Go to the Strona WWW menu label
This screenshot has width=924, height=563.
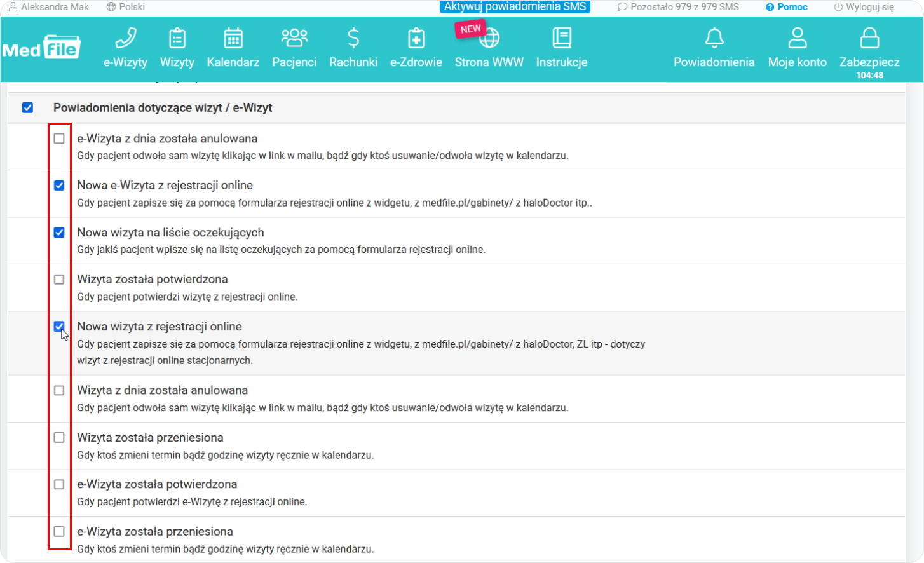[x=489, y=62]
